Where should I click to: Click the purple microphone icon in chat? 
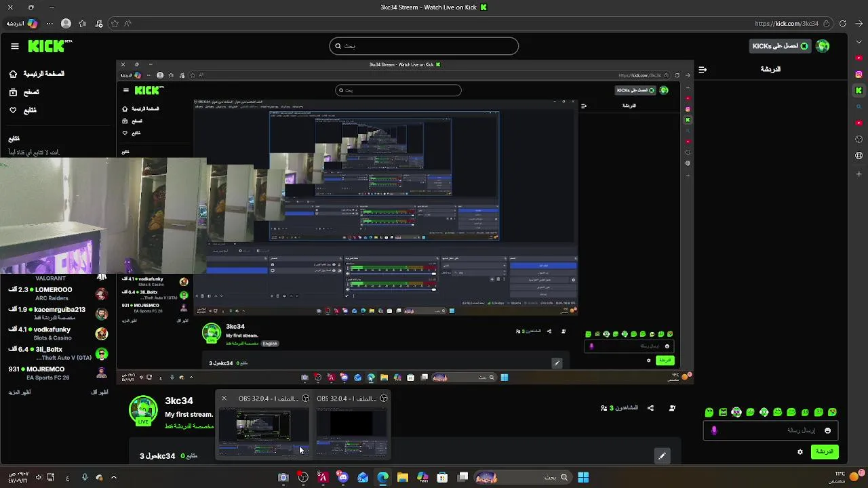pos(713,430)
